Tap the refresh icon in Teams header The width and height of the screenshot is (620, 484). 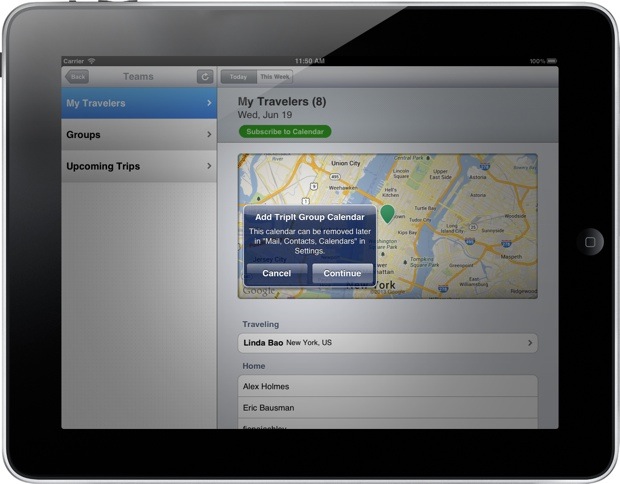[x=205, y=77]
